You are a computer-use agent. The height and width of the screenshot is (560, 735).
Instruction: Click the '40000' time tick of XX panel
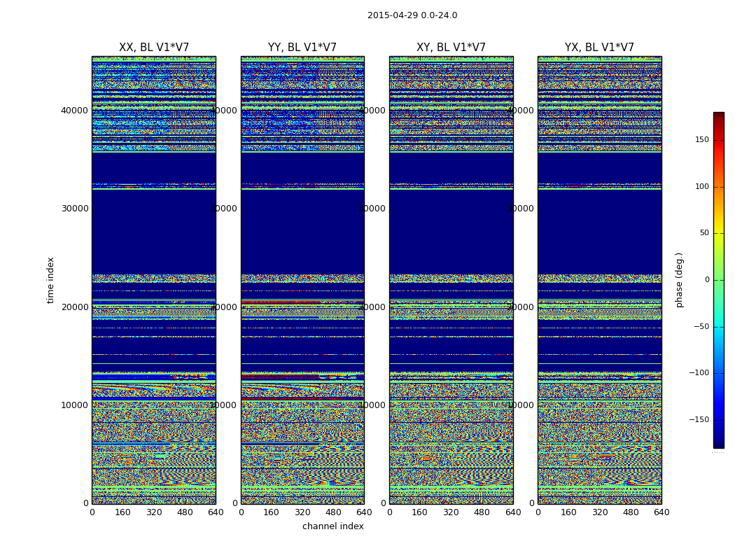click(x=74, y=111)
